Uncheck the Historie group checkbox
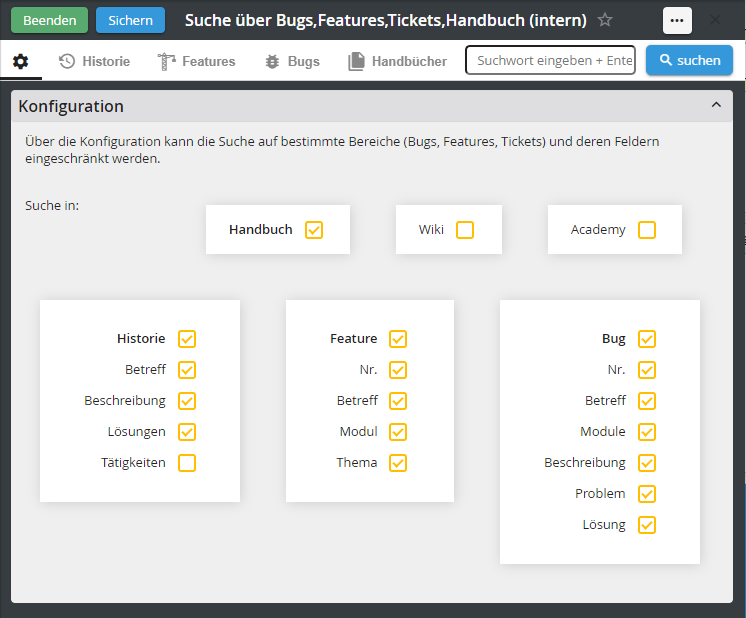 (187, 339)
